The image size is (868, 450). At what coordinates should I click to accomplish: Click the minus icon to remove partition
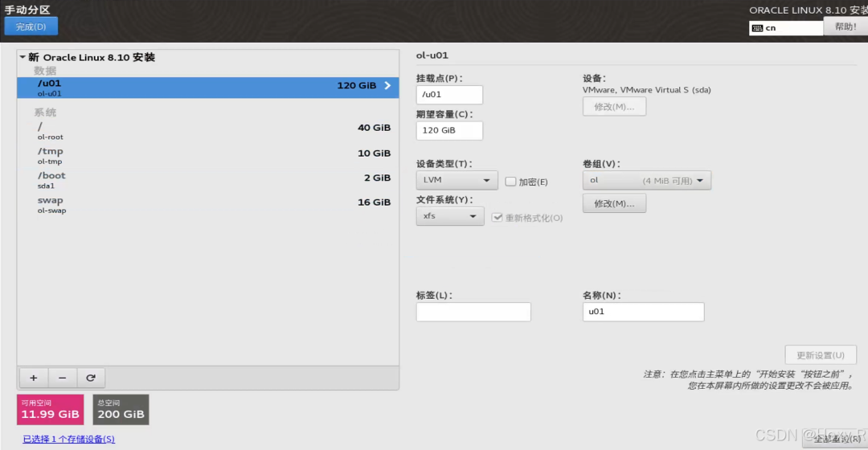point(63,378)
